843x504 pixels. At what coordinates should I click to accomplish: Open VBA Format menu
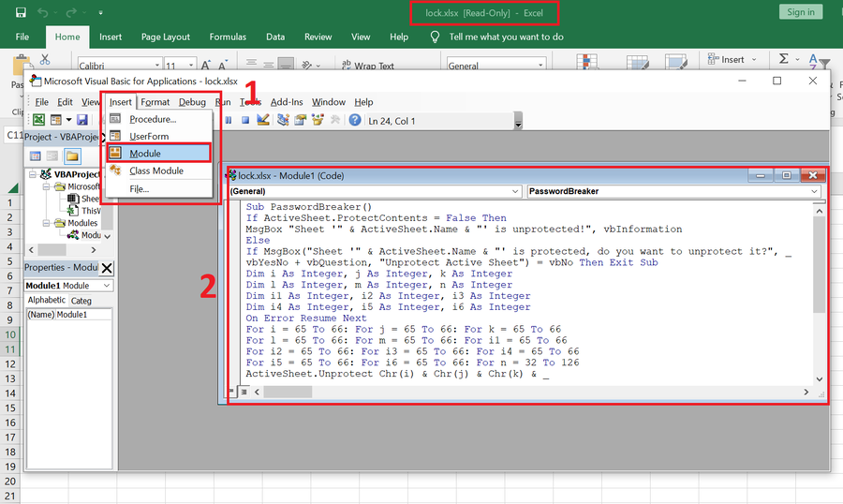tap(155, 102)
